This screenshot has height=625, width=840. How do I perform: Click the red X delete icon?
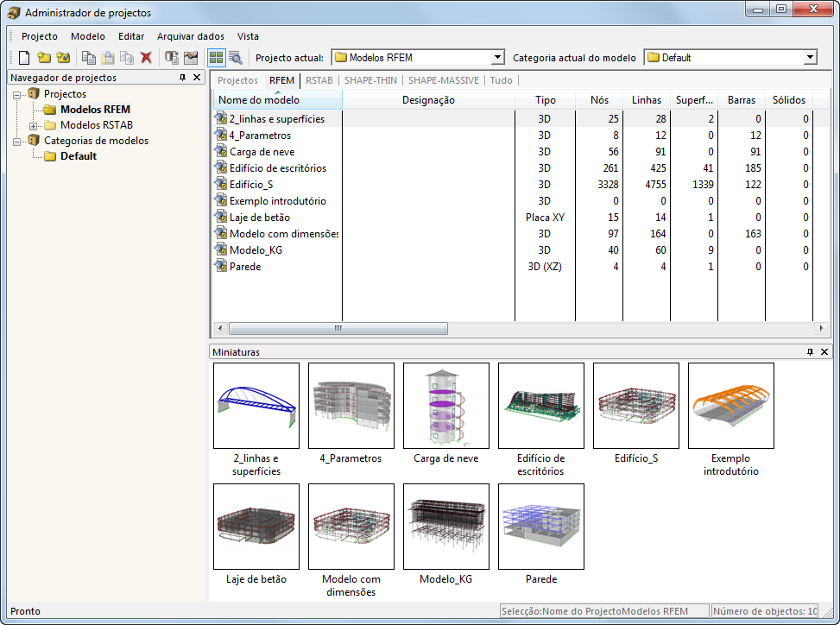point(146,57)
